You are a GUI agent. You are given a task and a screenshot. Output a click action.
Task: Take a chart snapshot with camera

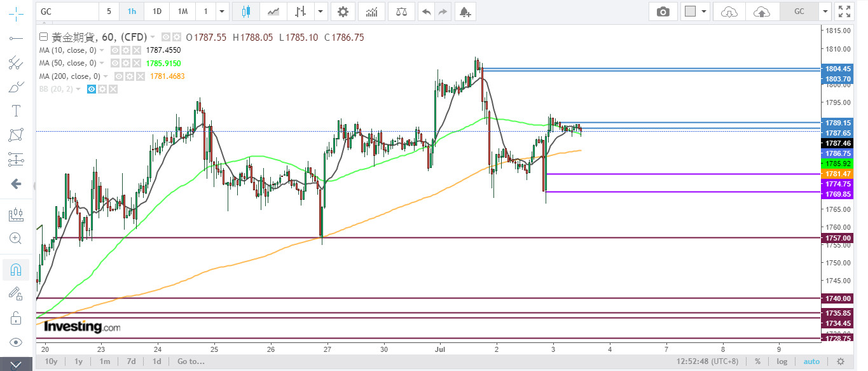point(663,11)
